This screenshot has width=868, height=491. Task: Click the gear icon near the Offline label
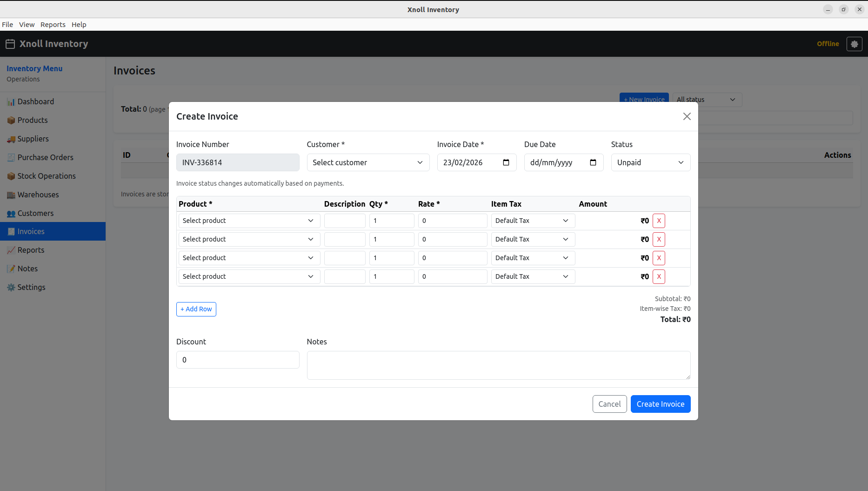pos(855,44)
